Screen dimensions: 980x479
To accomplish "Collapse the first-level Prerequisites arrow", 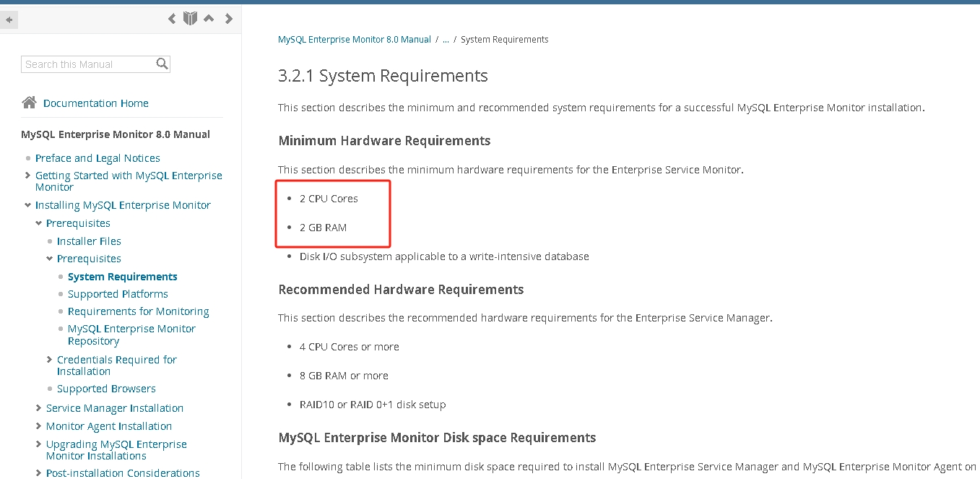I will [x=38, y=223].
